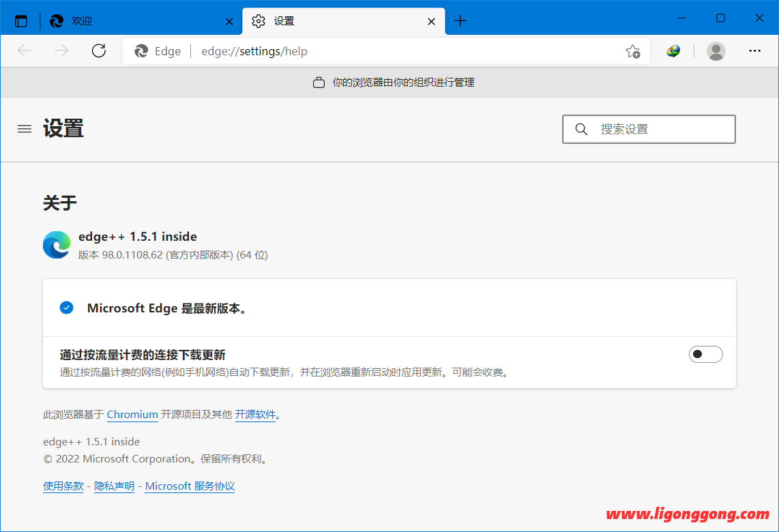Close the browser window

pos(759,18)
